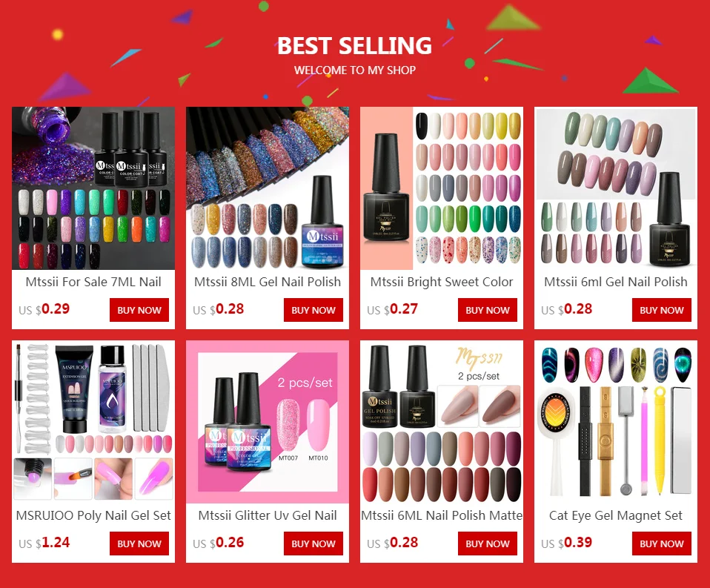Viewport: 710px width, 588px height.
Task: Click BUY NOW for the $0.29 7ML Nail item
Action: point(139,310)
